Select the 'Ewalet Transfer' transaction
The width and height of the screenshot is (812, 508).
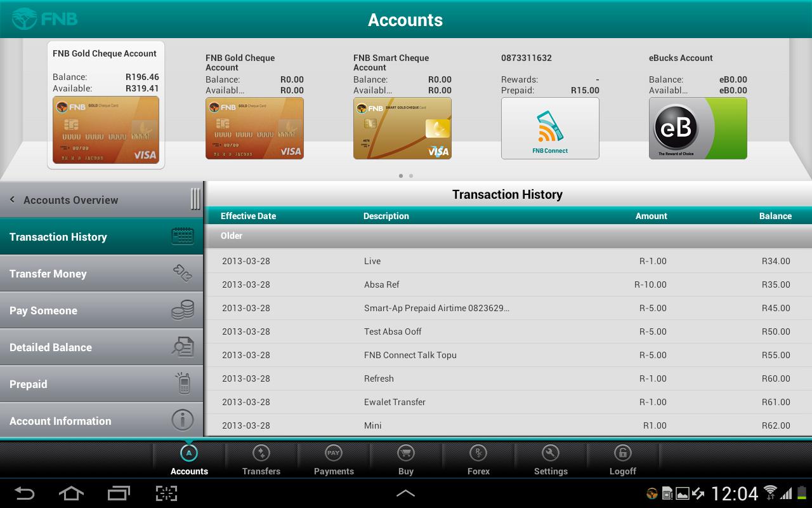[395, 402]
